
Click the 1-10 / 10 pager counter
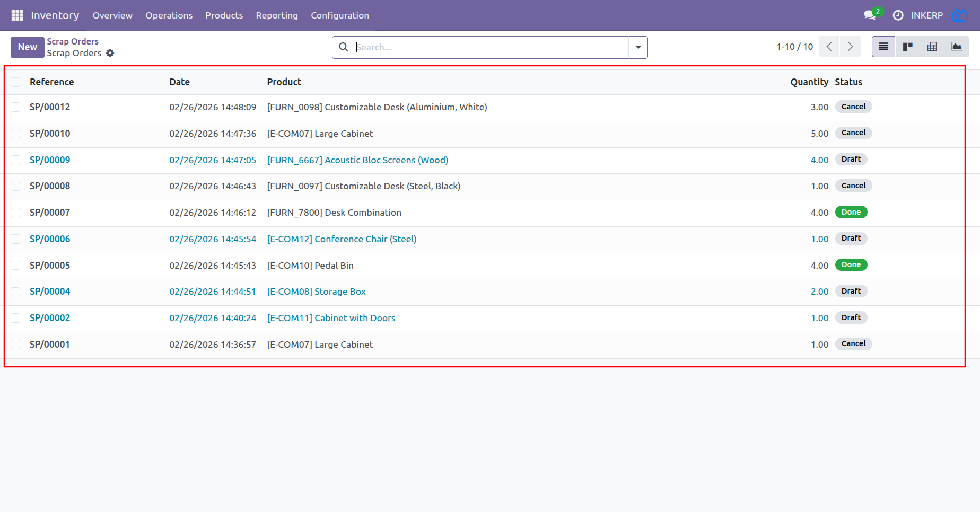tap(794, 47)
